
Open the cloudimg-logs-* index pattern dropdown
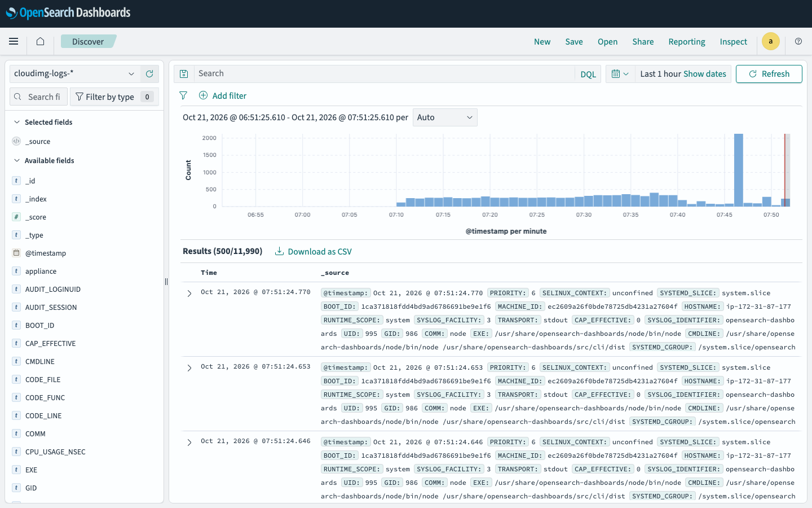pyautogui.click(x=74, y=74)
